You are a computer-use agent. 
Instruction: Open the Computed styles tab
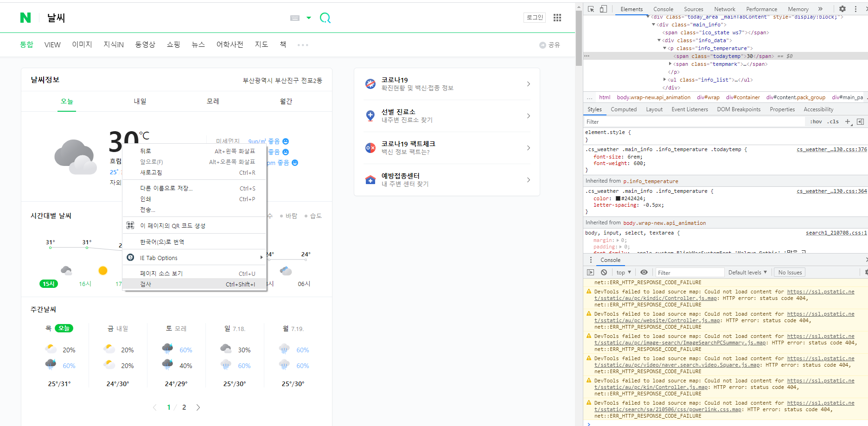[624, 109]
